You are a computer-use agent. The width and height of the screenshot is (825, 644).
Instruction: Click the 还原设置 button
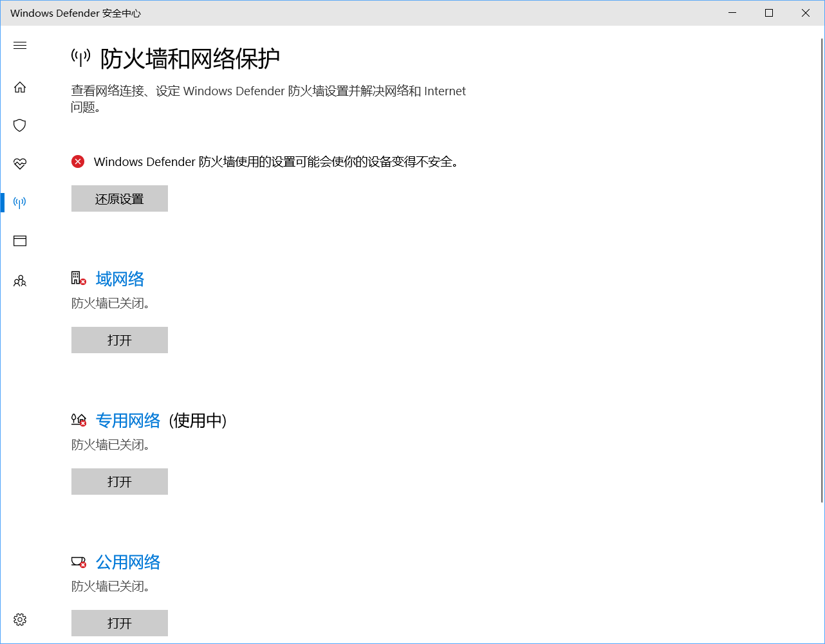click(x=119, y=198)
